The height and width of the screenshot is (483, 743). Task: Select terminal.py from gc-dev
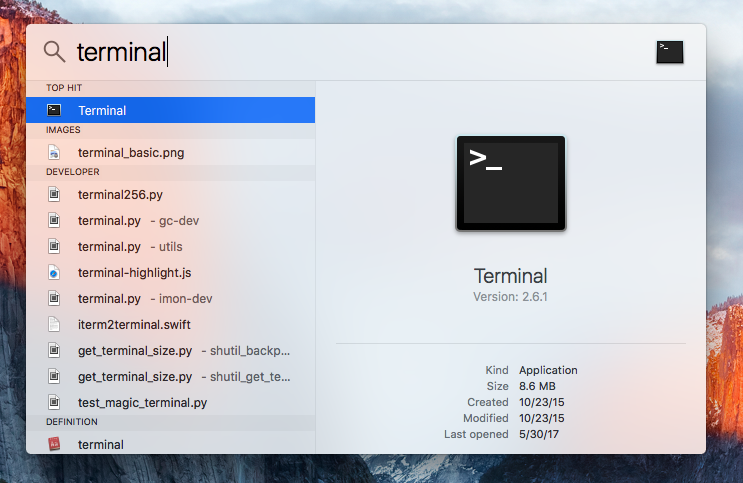pyautogui.click(x=171, y=221)
